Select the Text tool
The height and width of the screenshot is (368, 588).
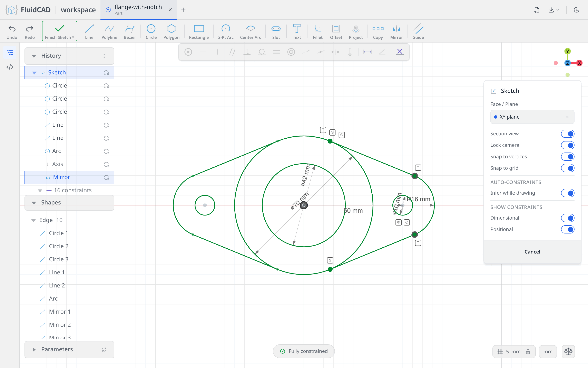pos(297,31)
